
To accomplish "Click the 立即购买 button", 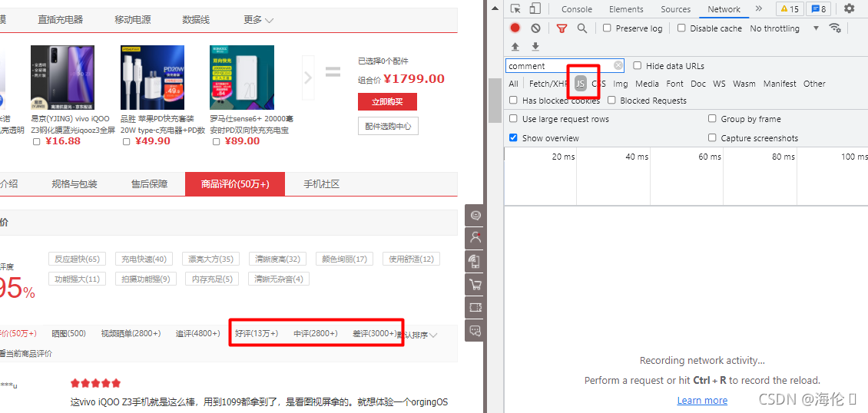I will [x=387, y=102].
